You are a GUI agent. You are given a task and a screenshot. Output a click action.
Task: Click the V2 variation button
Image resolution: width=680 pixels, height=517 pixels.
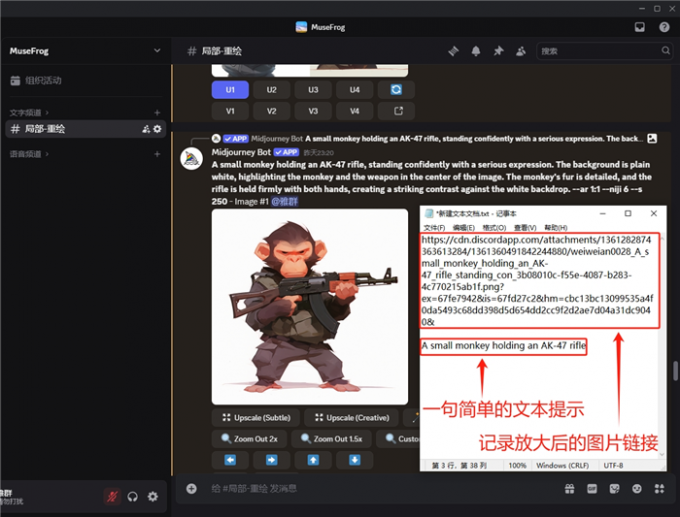point(271,111)
